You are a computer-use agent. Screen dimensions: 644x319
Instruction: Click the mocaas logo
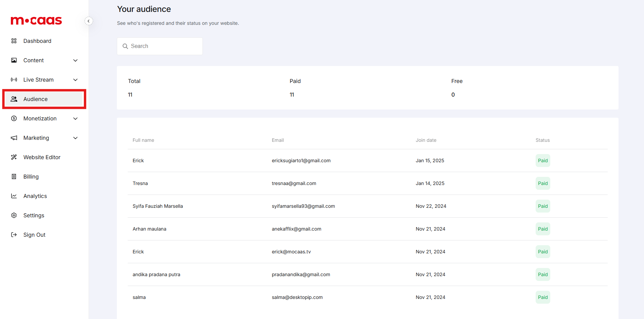click(x=36, y=21)
